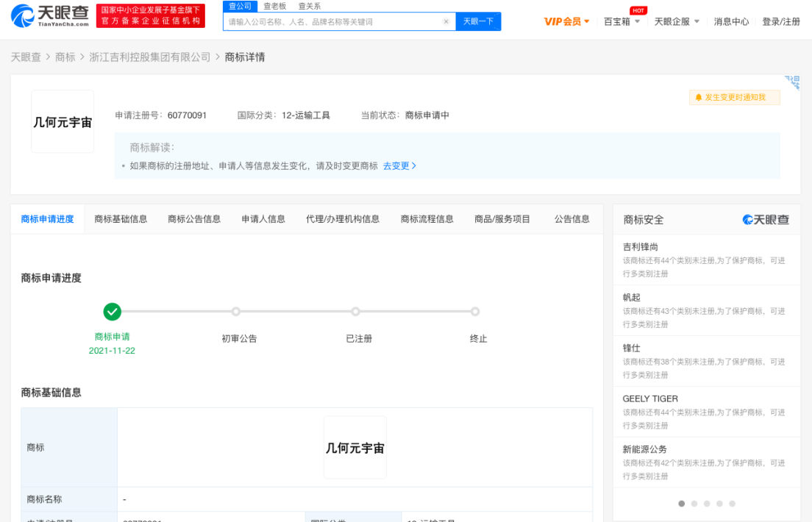
Task: Click the TianYanCha logo in header
Action: (49, 15)
